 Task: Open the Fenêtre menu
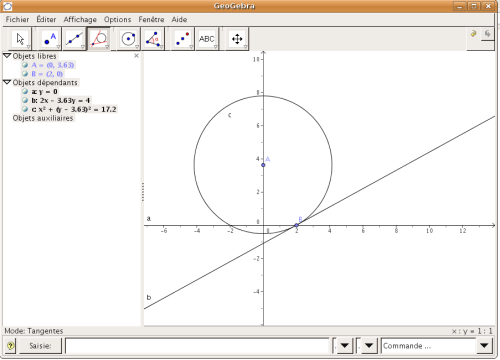tap(151, 19)
